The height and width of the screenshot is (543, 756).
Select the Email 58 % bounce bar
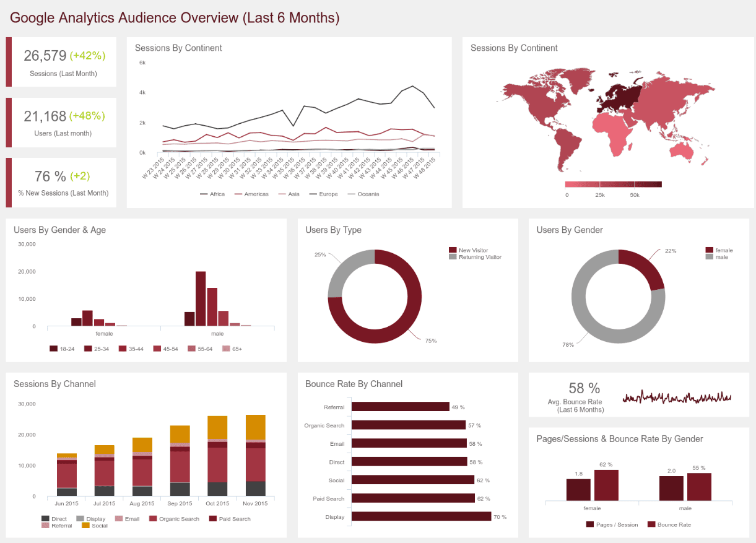pos(409,443)
